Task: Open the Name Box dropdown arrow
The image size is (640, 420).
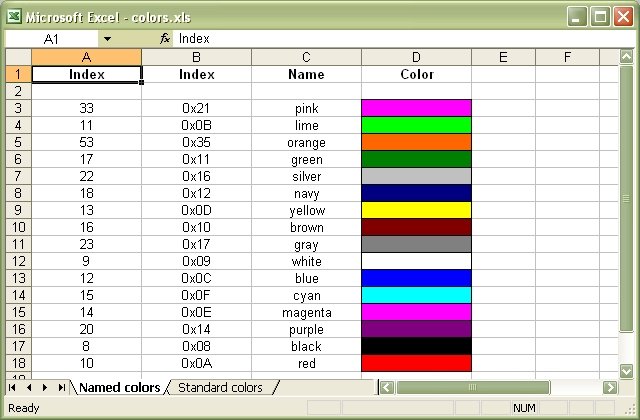Action: [x=107, y=38]
